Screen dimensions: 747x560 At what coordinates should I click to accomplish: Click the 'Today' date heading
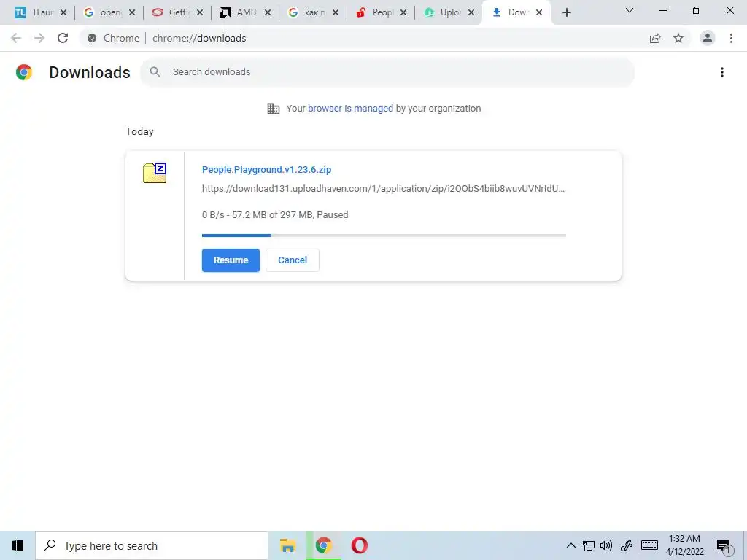click(139, 131)
